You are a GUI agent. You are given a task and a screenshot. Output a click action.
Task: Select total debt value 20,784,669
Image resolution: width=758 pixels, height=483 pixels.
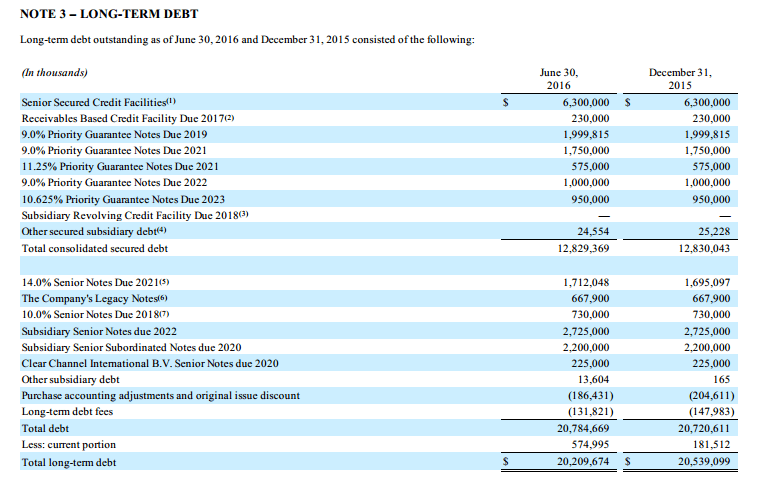point(583,428)
